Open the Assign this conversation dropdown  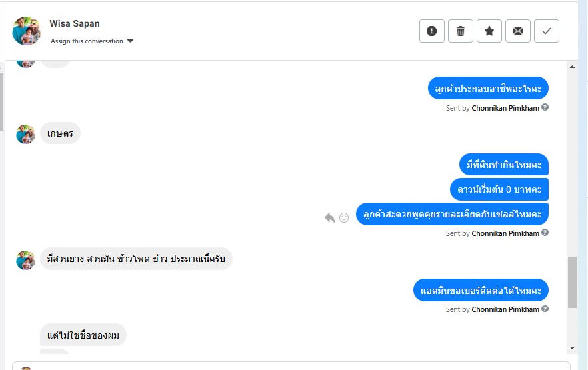coord(87,41)
